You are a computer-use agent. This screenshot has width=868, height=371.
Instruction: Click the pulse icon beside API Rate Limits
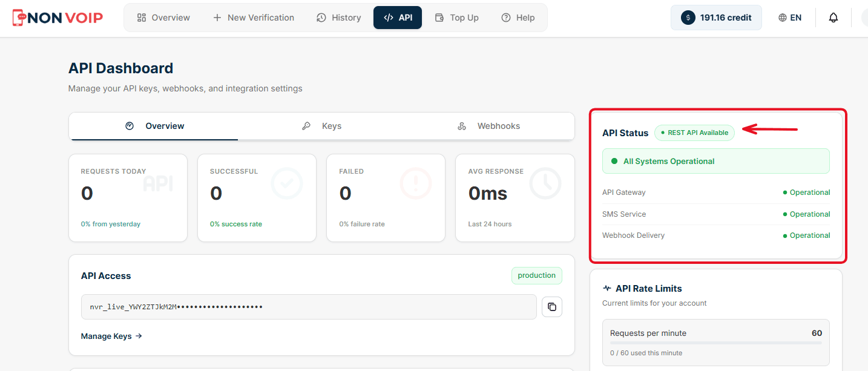click(x=607, y=289)
